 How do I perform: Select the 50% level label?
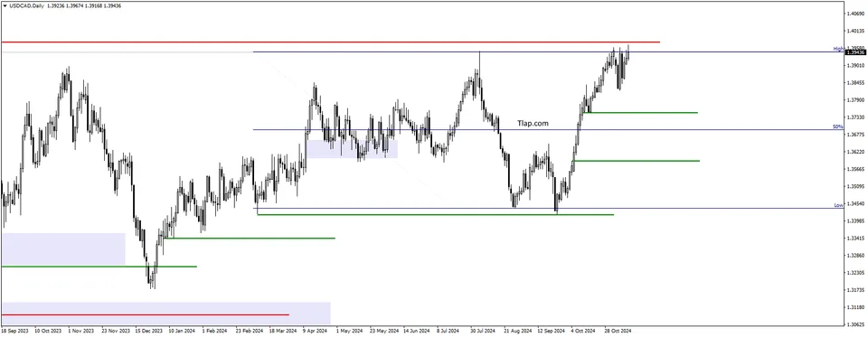(x=839, y=126)
